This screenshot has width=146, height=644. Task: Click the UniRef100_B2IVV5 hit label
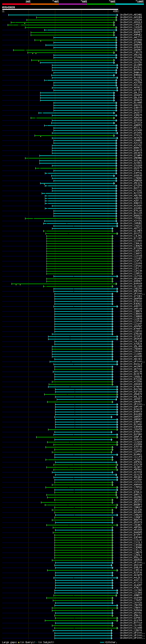131,193
